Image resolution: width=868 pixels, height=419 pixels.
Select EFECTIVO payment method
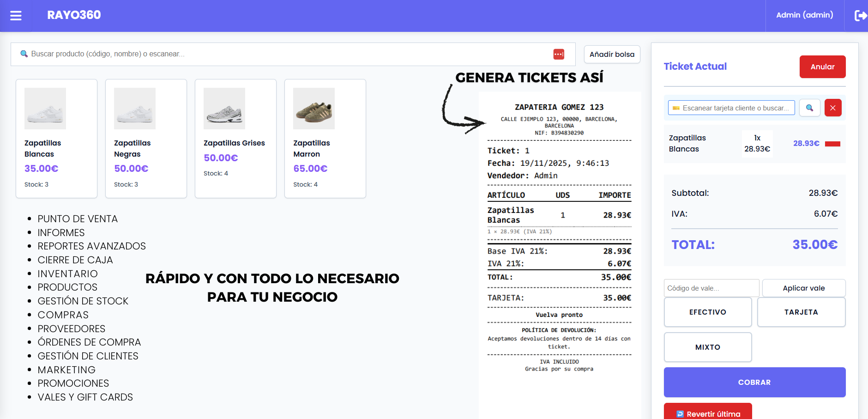point(707,312)
